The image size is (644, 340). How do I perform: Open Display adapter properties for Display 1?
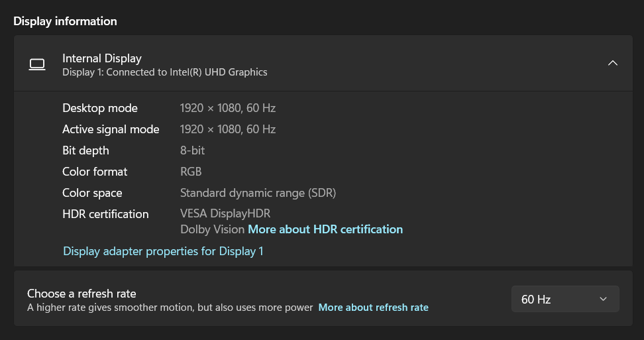[x=163, y=251]
